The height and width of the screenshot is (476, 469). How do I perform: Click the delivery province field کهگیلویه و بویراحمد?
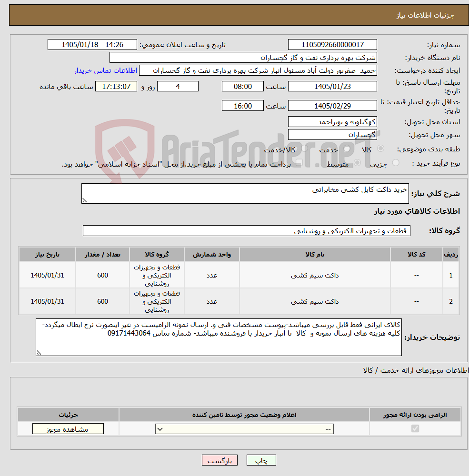[x=332, y=122]
